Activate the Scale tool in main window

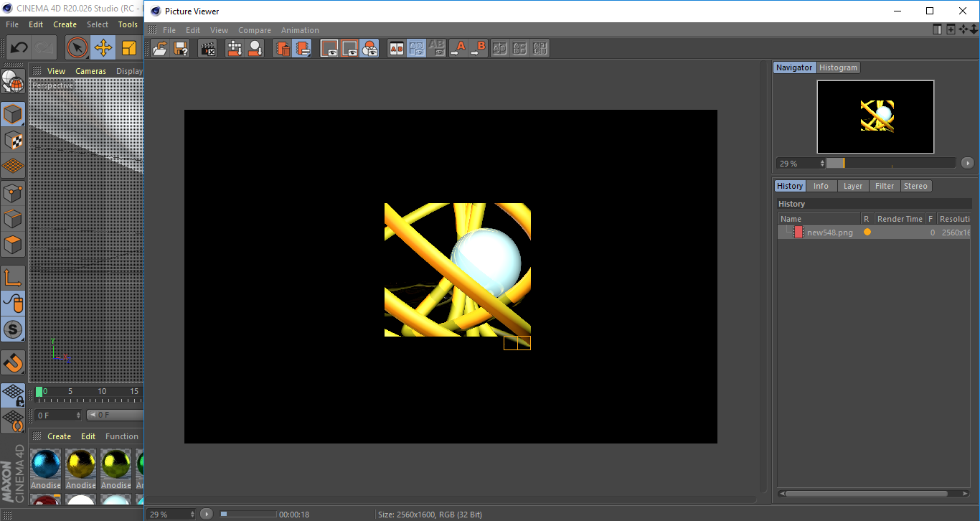pyautogui.click(x=129, y=48)
